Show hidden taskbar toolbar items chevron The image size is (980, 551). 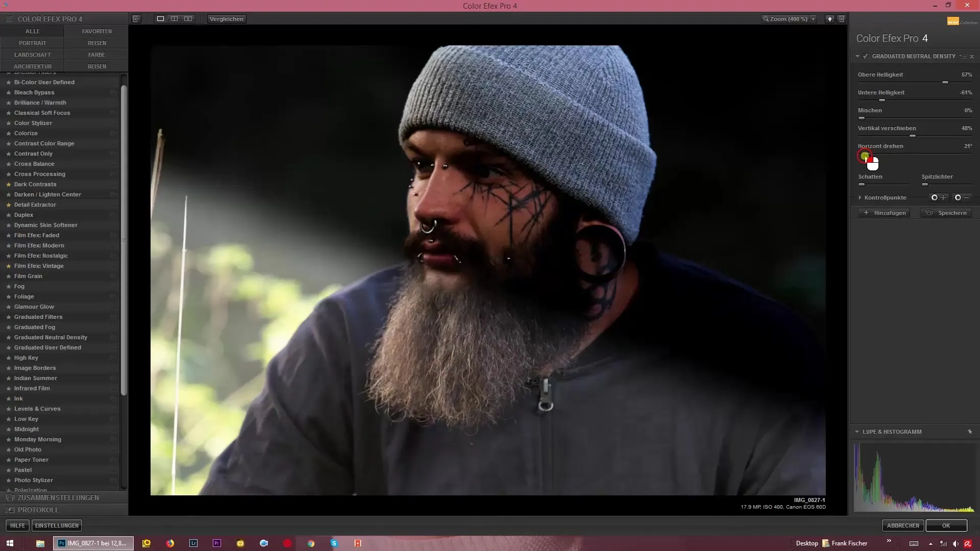(x=889, y=541)
